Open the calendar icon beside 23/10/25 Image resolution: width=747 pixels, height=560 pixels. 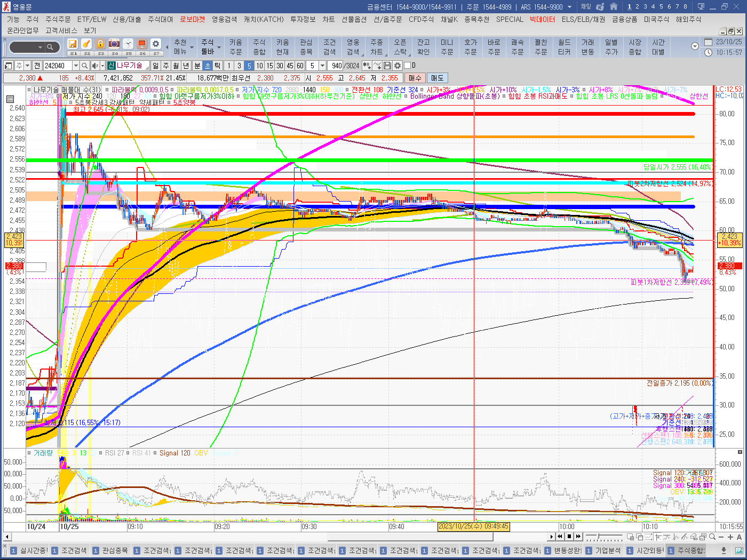point(708,42)
